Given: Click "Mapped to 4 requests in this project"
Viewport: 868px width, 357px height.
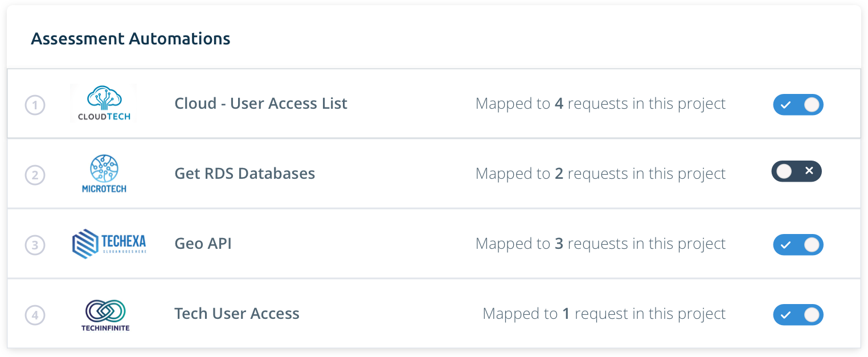Looking at the screenshot, I should (600, 104).
